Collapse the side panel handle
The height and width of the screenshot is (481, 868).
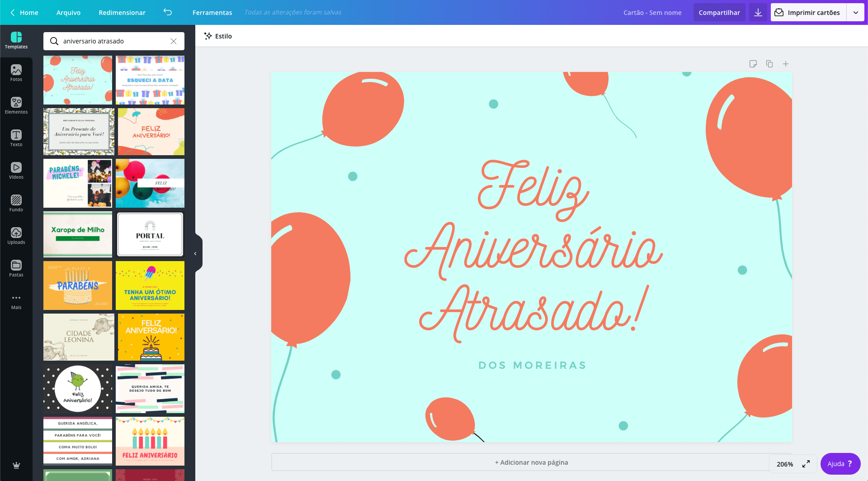click(x=196, y=253)
